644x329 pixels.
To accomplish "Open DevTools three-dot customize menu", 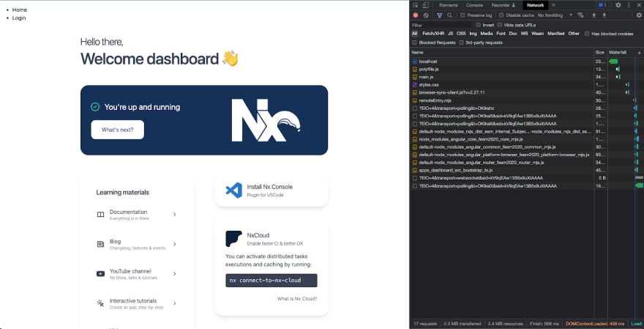I will coord(629,5).
